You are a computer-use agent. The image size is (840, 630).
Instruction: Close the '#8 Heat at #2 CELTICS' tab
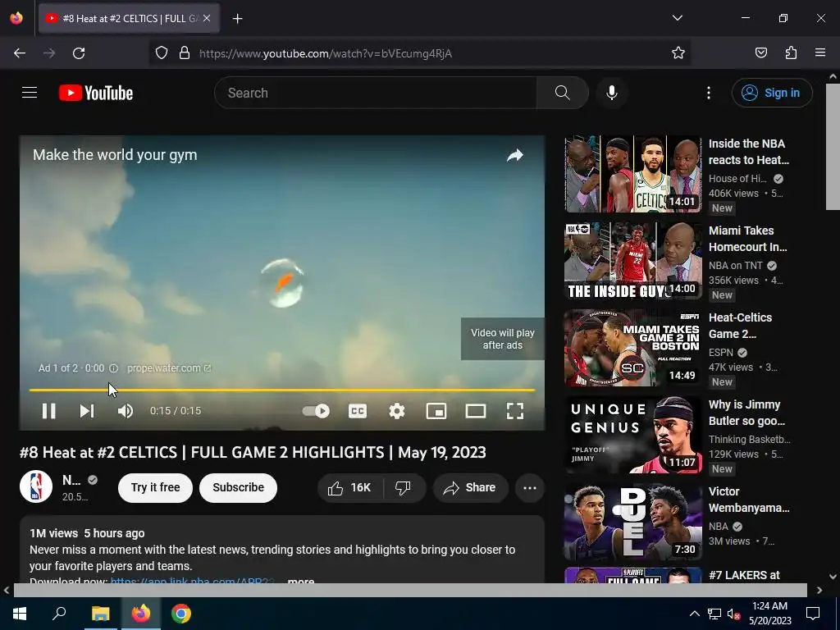(x=207, y=18)
